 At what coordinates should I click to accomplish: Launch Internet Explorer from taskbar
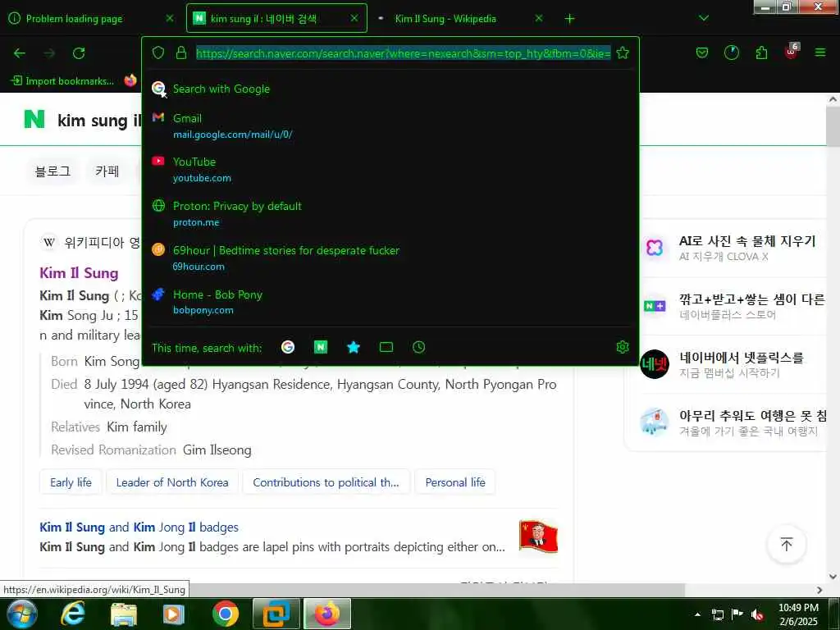tap(73, 614)
